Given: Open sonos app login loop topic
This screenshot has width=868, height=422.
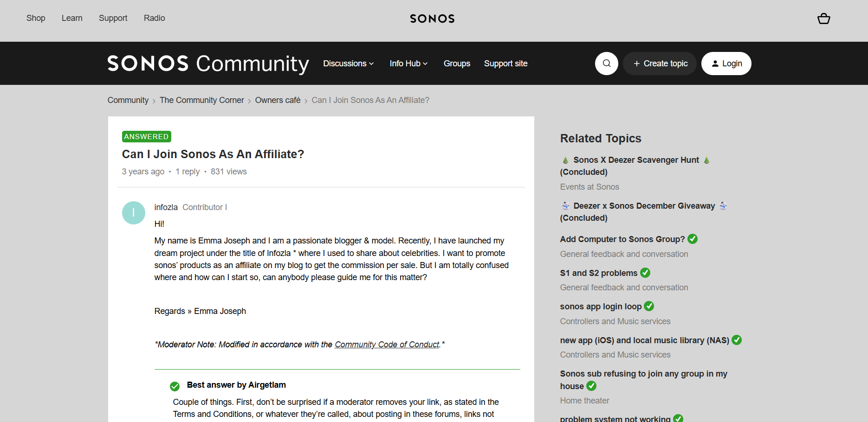Looking at the screenshot, I should point(601,307).
